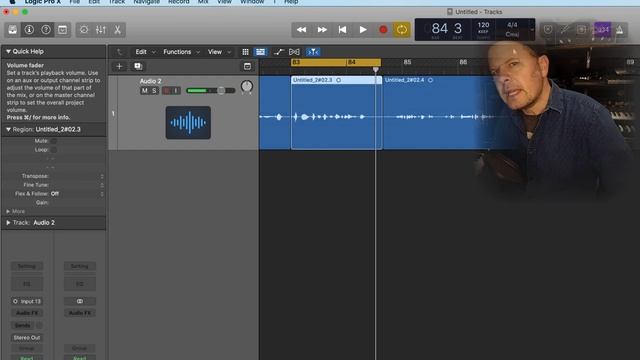Click the Rewind transport button
This screenshot has width=640, height=360.
(x=302, y=30)
